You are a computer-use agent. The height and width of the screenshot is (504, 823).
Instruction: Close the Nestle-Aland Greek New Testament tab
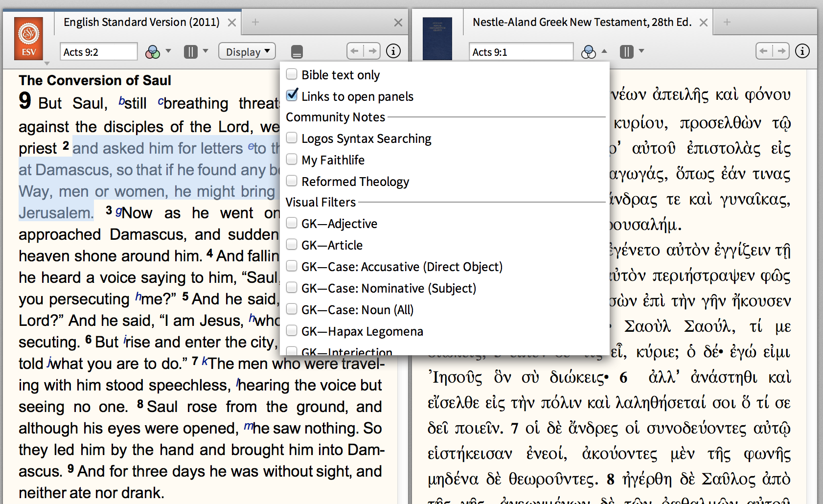(x=704, y=23)
